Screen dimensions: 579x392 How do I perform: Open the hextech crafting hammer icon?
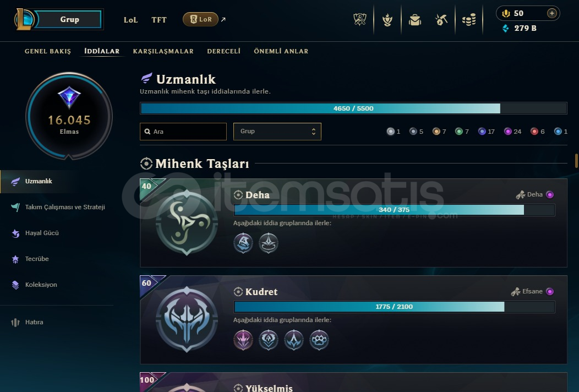(441, 20)
